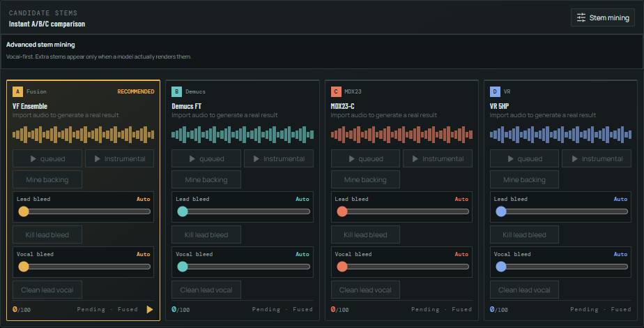Screen dimensions: 644x328
Task: Click the blue Vocal bleed slider handle
Action: click(500, 267)
